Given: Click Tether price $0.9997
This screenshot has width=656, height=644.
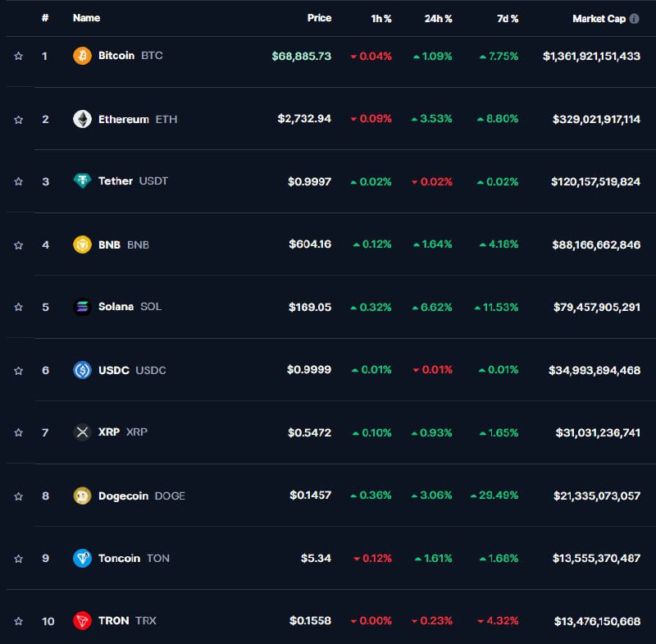Looking at the screenshot, I should (309, 181).
